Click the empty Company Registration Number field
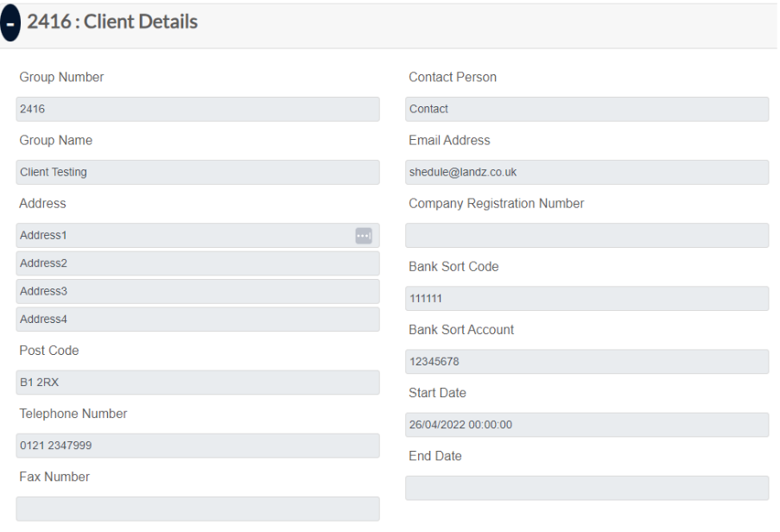Viewport: 780px width, 532px height. (587, 236)
